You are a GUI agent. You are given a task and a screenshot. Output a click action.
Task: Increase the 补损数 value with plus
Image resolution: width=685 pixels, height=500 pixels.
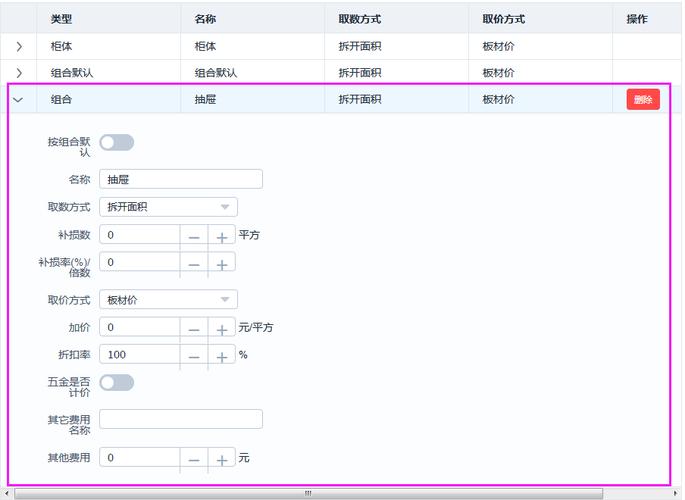pos(222,235)
